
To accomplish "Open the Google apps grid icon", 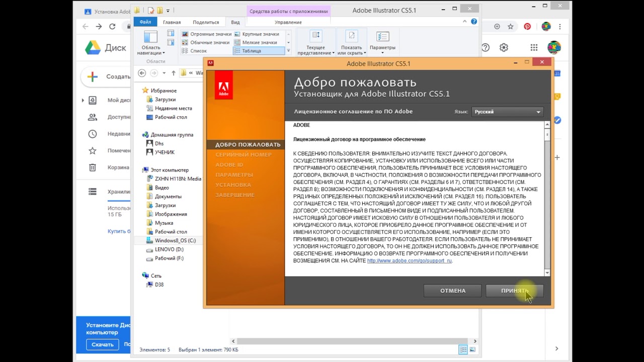I will click(534, 48).
